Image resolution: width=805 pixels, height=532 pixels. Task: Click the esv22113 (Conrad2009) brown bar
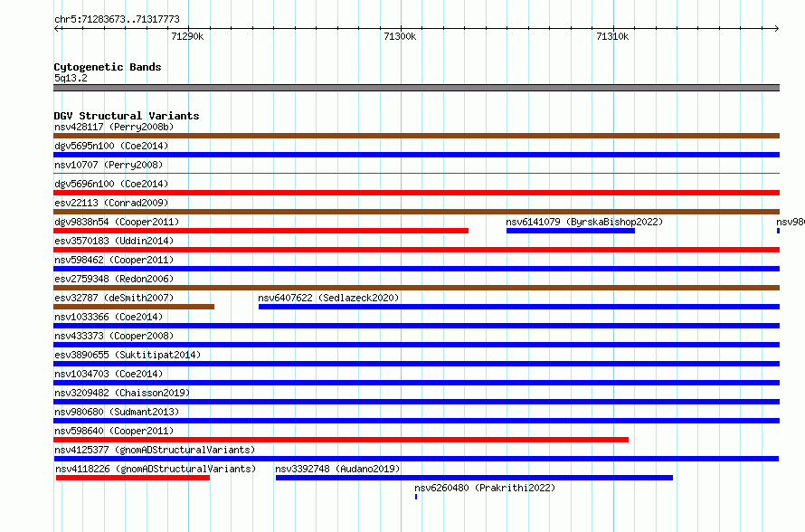(416, 212)
